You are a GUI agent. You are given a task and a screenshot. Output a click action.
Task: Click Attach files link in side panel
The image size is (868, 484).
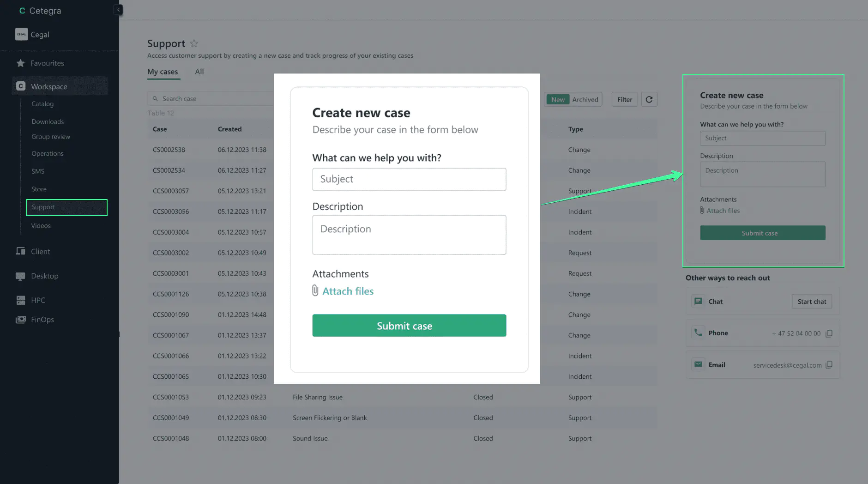723,211
